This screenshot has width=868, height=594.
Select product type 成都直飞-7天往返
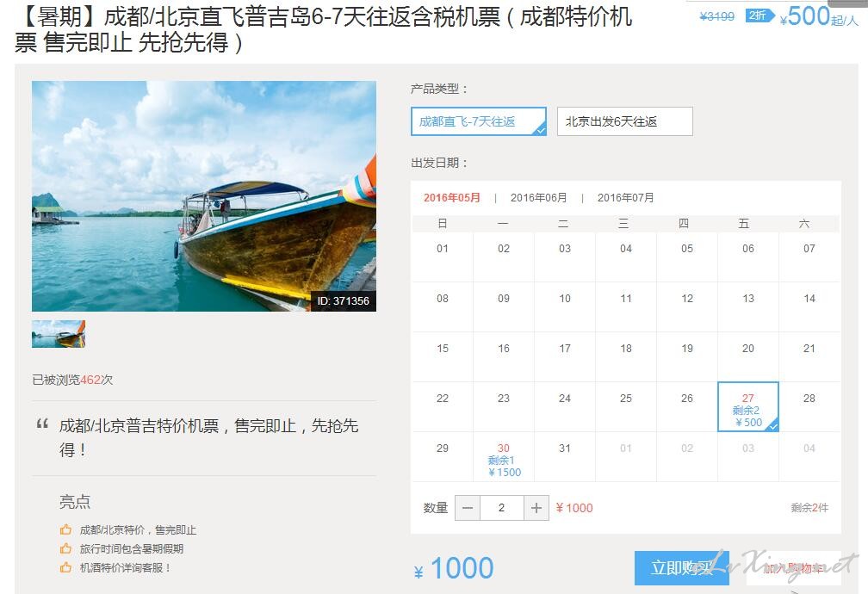coord(479,121)
